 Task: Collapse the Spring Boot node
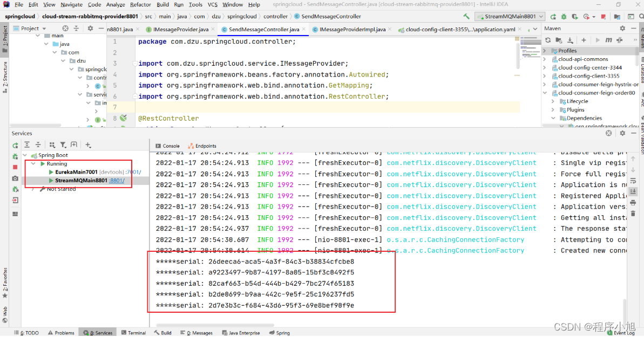coord(25,155)
